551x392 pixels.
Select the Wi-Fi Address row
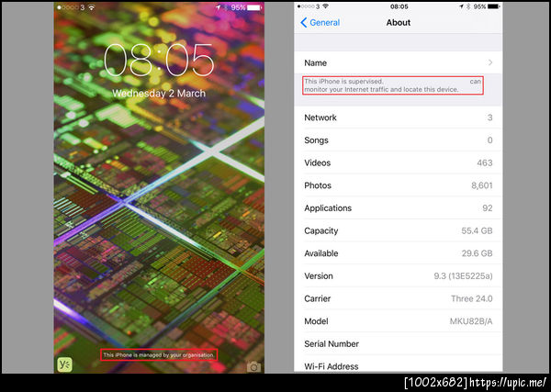[399, 365]
